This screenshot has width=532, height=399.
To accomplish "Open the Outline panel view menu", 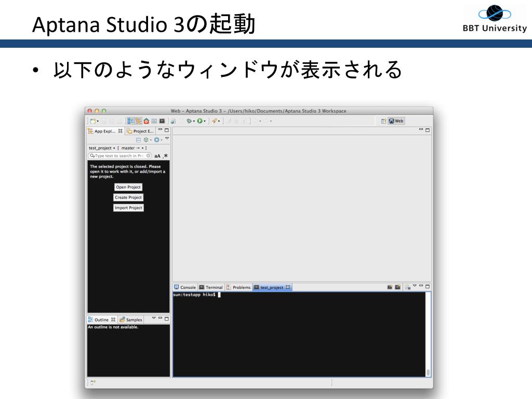I will [154, 318].
